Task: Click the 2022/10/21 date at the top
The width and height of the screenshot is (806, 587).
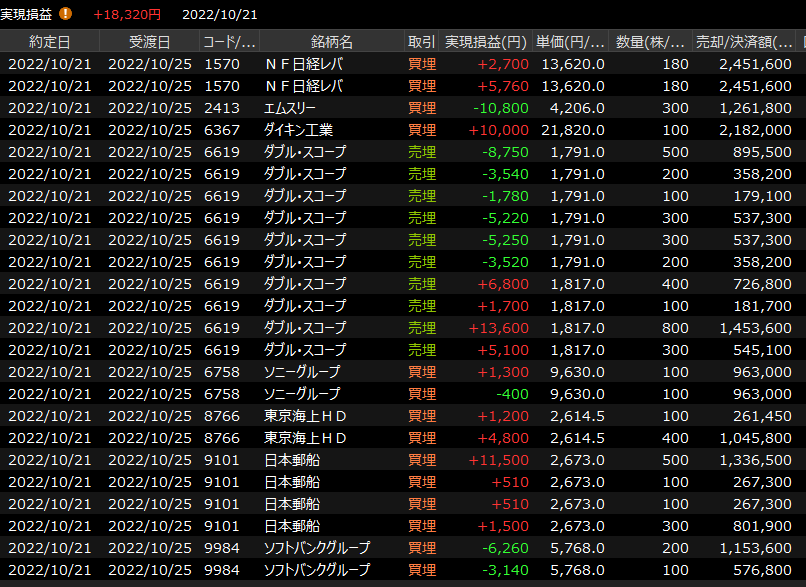Action: click(219, 14)
